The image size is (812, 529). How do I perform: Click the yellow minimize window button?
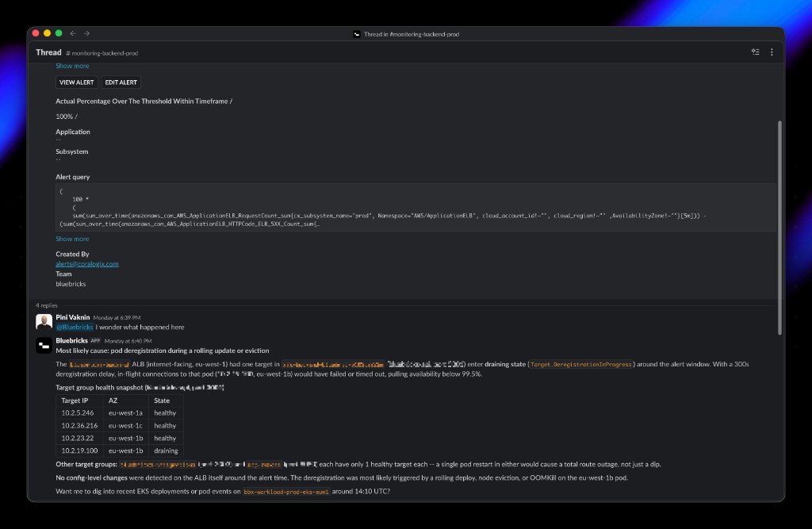pyautogui.click(x=47, y=33)
